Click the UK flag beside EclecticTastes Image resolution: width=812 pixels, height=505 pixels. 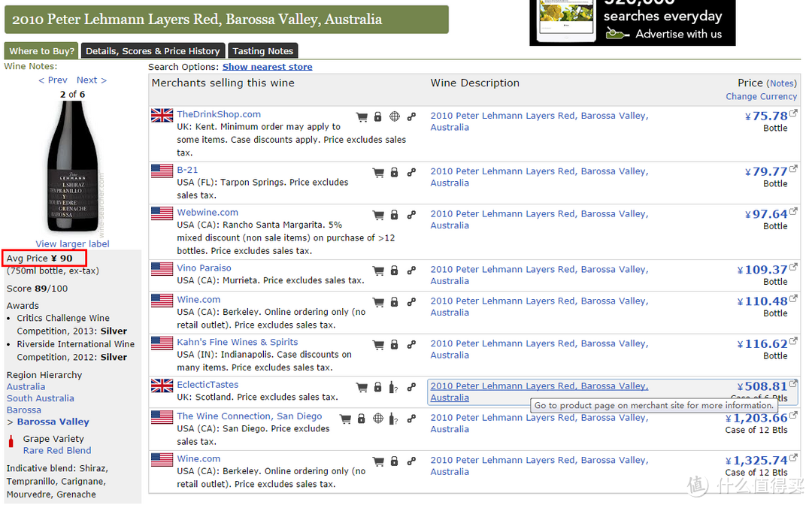162,386
